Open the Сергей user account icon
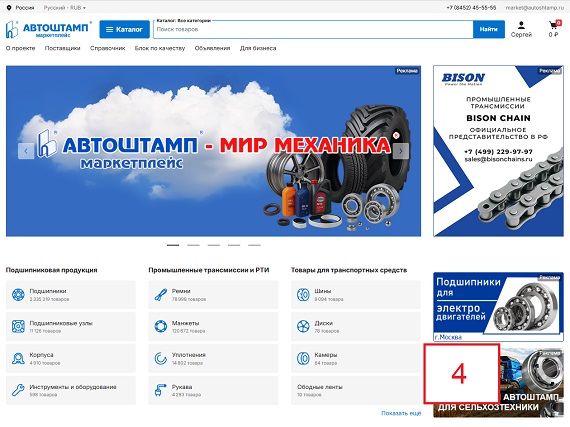Image resolution: width=570 pixels, height=427 pixels. coord(521,25)
